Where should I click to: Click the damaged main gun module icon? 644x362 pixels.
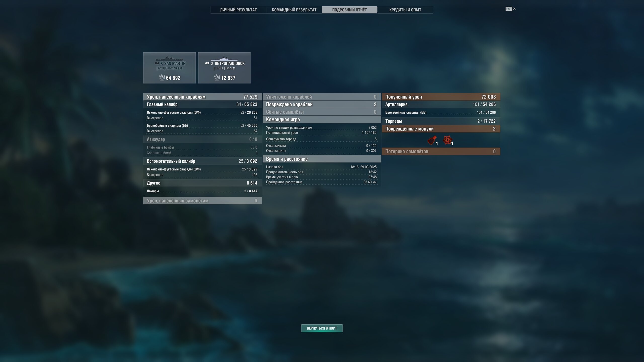pyautogui.click(x=432, y=140)
